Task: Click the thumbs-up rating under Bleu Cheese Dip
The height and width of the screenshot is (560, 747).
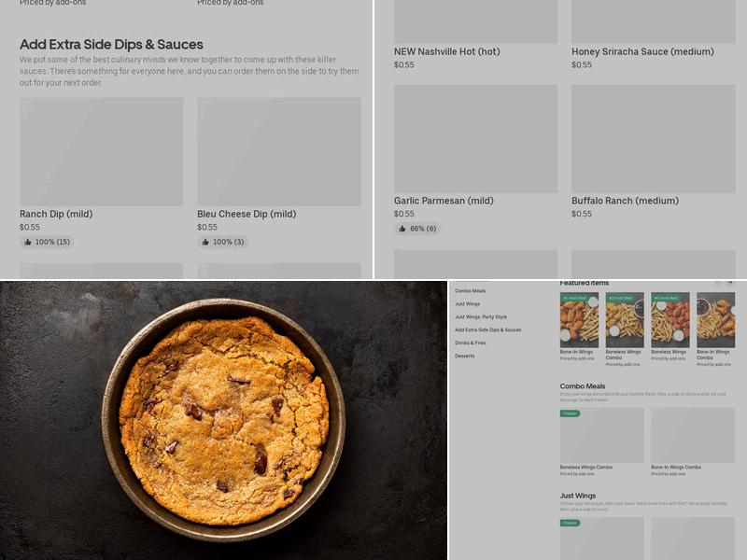Action: tap(222, 242)
